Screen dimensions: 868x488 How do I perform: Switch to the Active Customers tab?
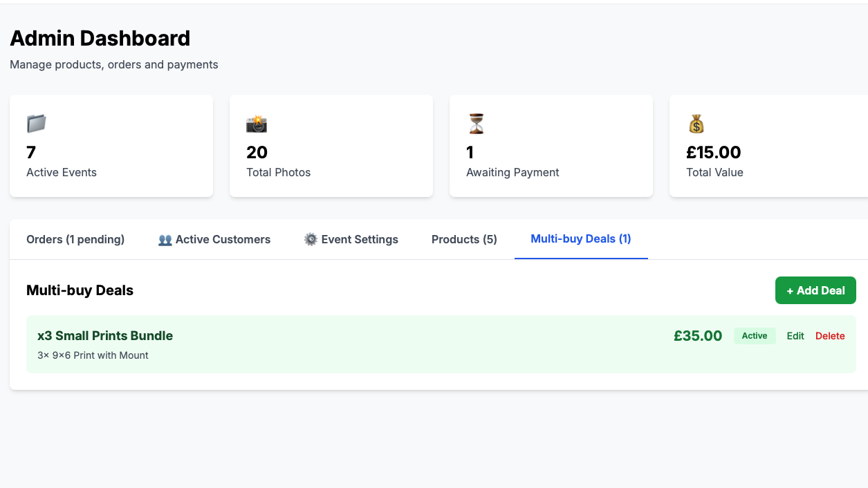[x=214, y=239]
